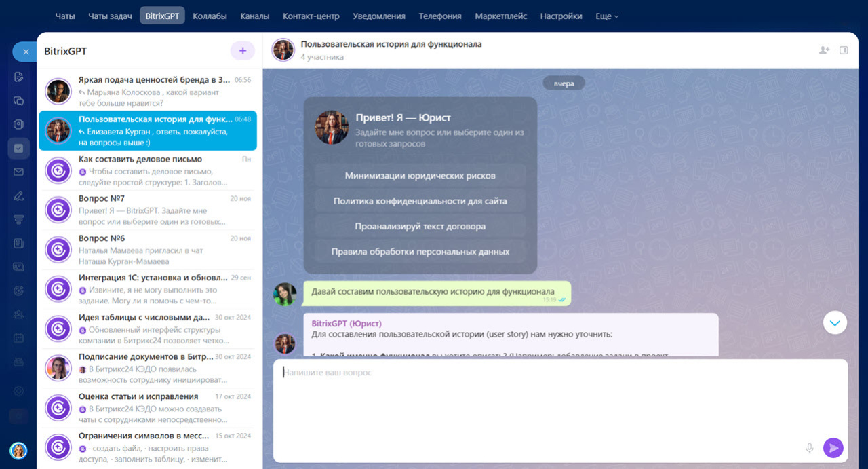Open the mail envelope icon in left sidebar

point(18,172)
